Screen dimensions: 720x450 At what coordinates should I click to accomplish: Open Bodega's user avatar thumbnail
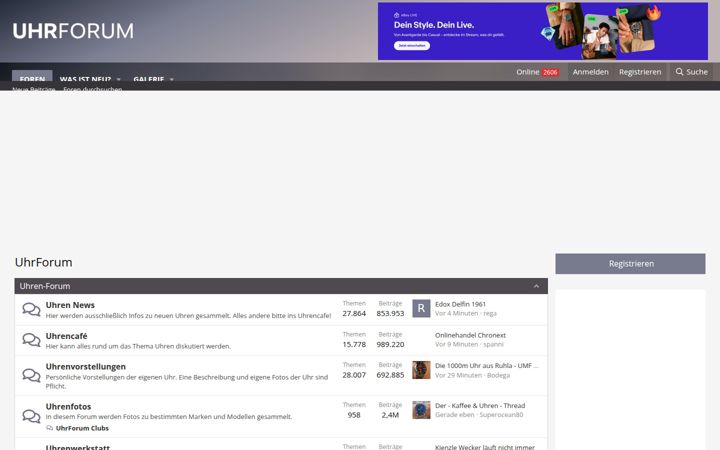click(x=421, y=370)
